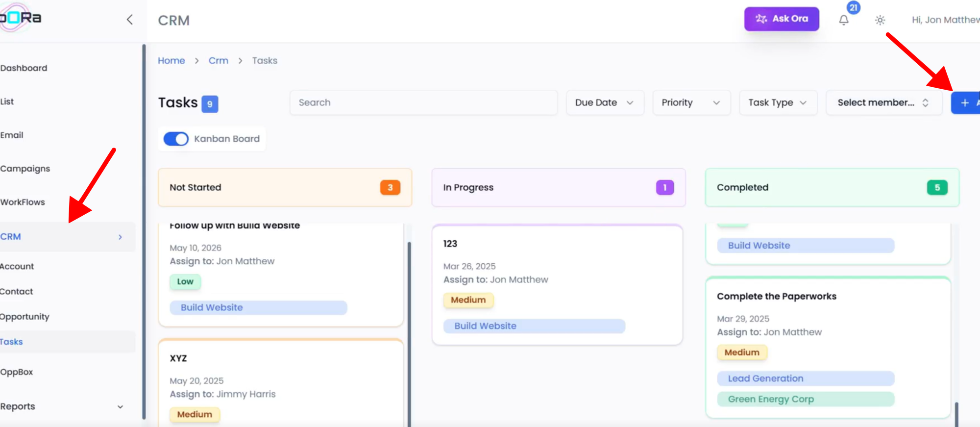Viewport: 980px width, 427px height.
Task: Toggle the light/dark theme sun icon
Action: pos(880,20)
